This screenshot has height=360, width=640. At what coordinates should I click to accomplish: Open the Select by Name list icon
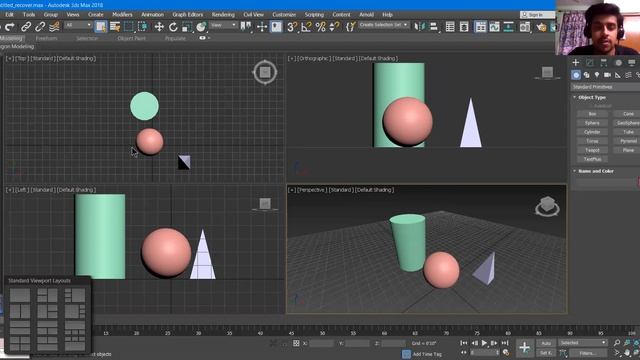(115, 27)
